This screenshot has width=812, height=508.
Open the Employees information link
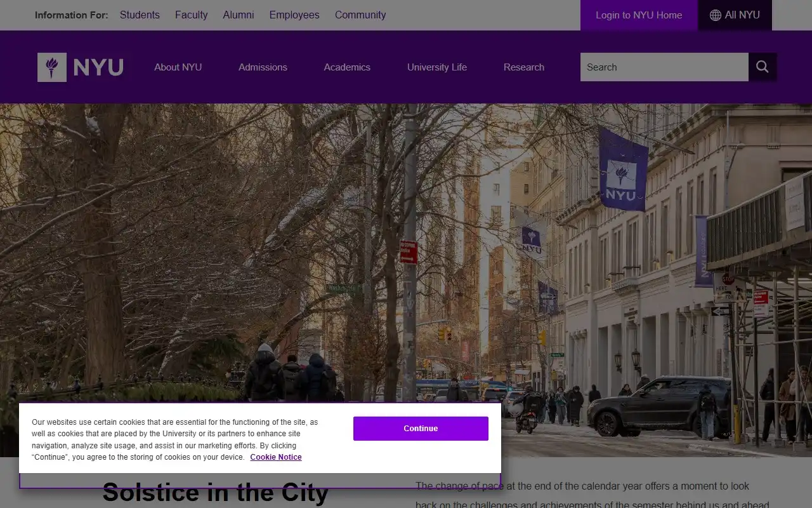pyautogui.click(x=294, y=15)
